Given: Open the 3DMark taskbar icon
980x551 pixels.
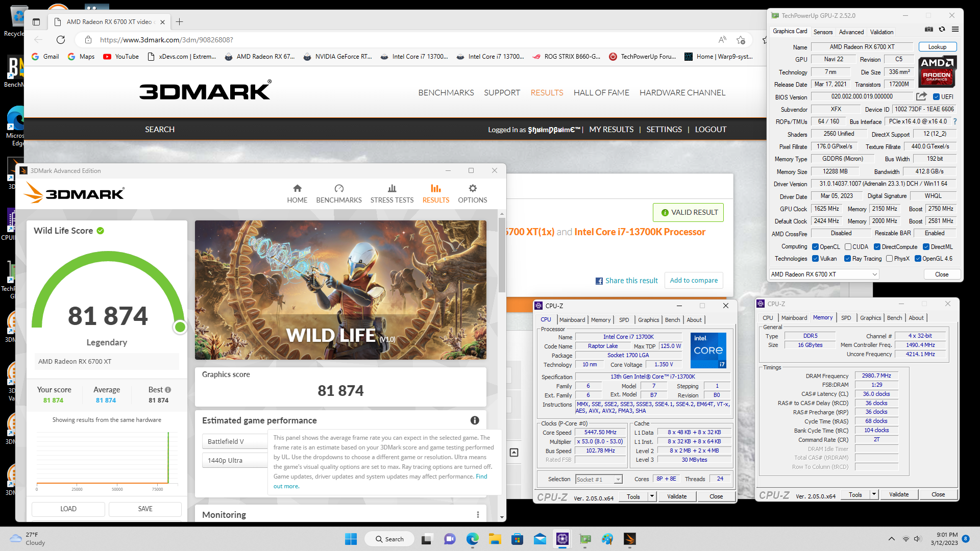Looking at the screenshot, I should [629, 539].
